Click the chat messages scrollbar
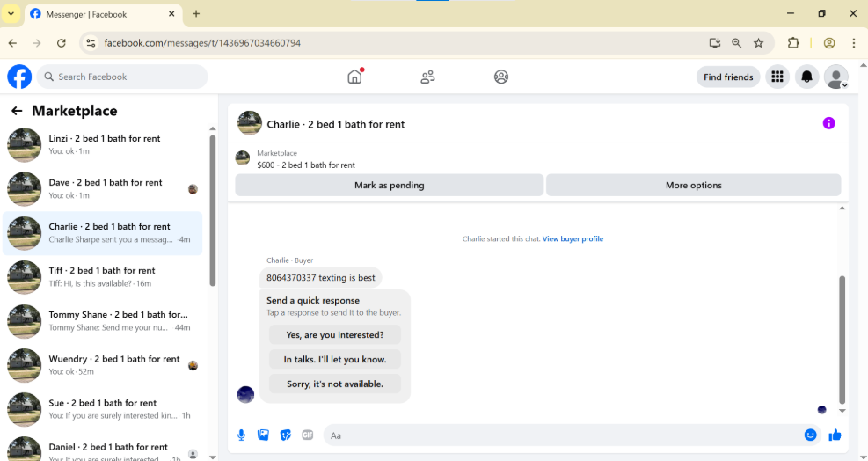Viewport: 868px width, 461px height. point(842,340)
